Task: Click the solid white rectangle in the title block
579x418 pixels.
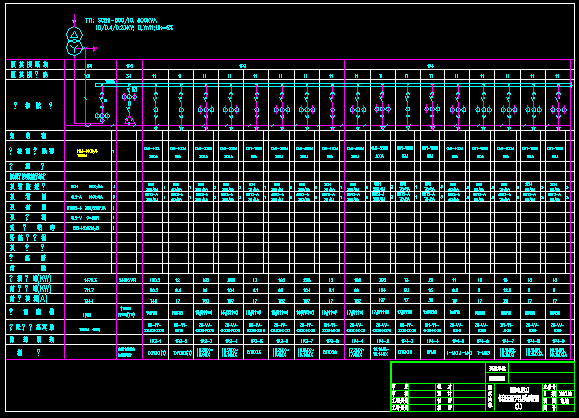Action: point(497,378)
